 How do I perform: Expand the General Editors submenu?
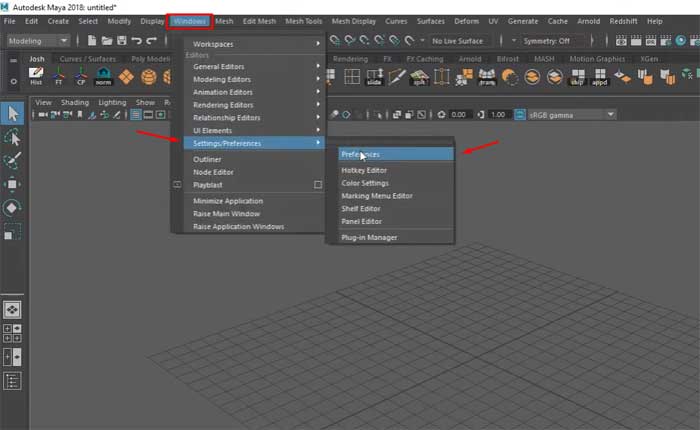(252, 66)
